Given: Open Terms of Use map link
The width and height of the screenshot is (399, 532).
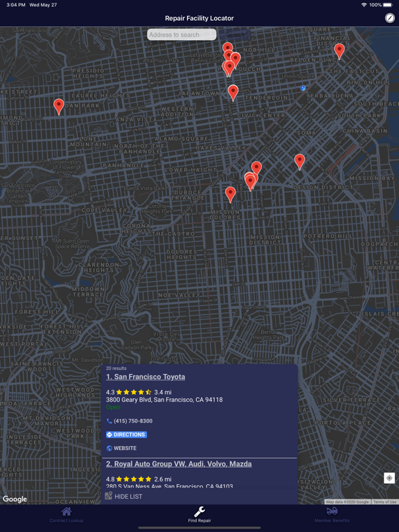Looking at the screenshot, I should (x=384, y=502).
